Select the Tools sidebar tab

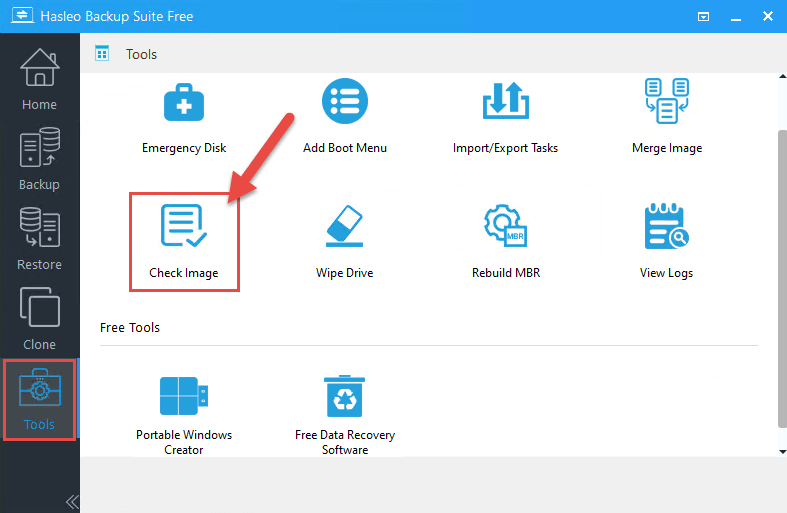pyautogui.click(x=39, y=399)
